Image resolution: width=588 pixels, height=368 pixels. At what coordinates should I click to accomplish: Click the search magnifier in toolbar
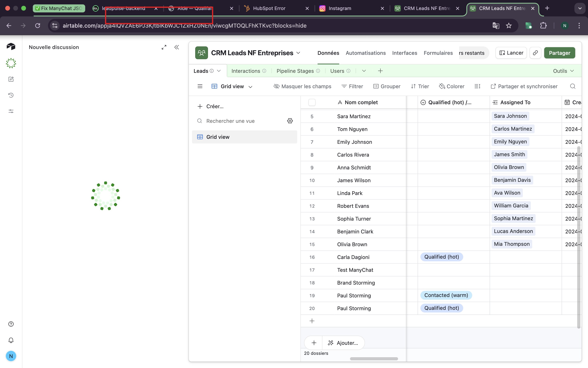click(573, 86)
